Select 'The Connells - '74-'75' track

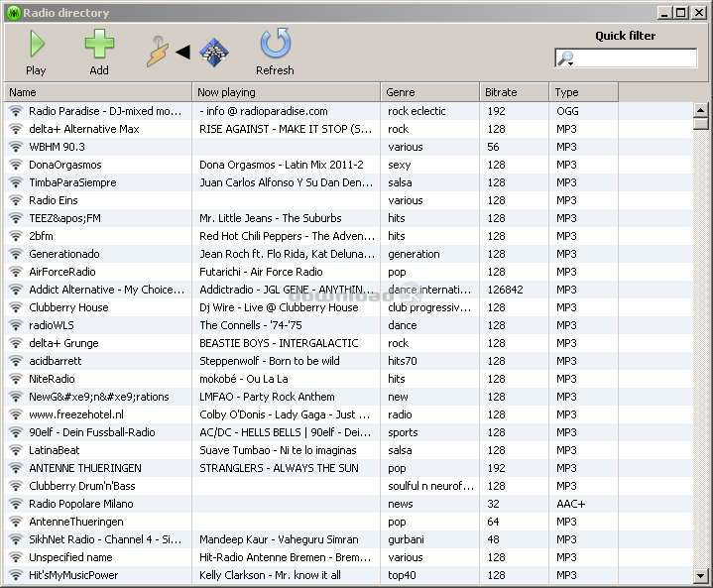[251, 325]
